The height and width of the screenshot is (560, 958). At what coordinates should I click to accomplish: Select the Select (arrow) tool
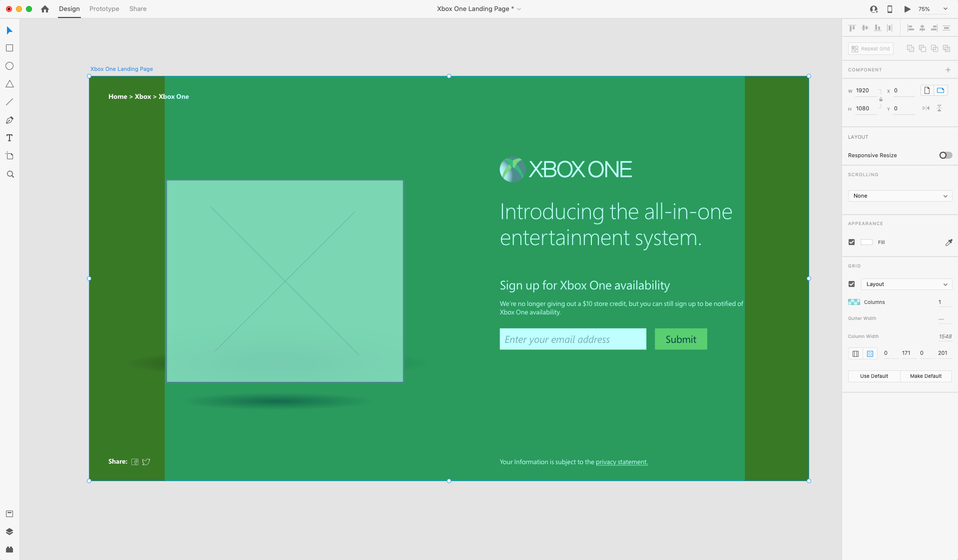(9, 30)
